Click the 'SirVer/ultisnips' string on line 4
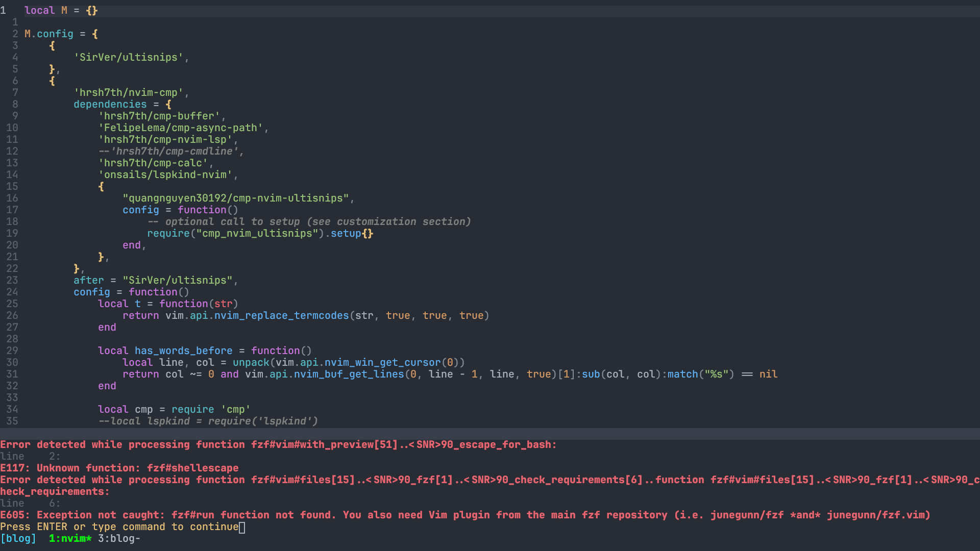Screen dimensions: 980x551 click(x=129, y=57)
